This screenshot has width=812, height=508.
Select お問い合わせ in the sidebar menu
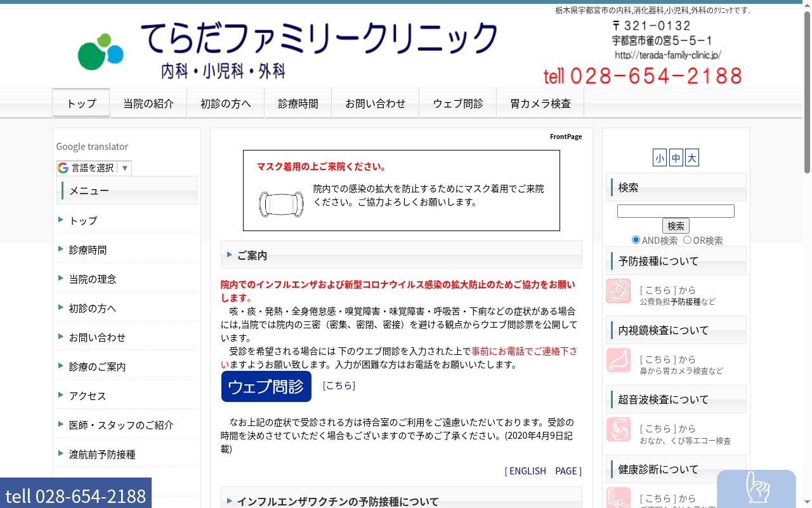click(x=98, y=337)
